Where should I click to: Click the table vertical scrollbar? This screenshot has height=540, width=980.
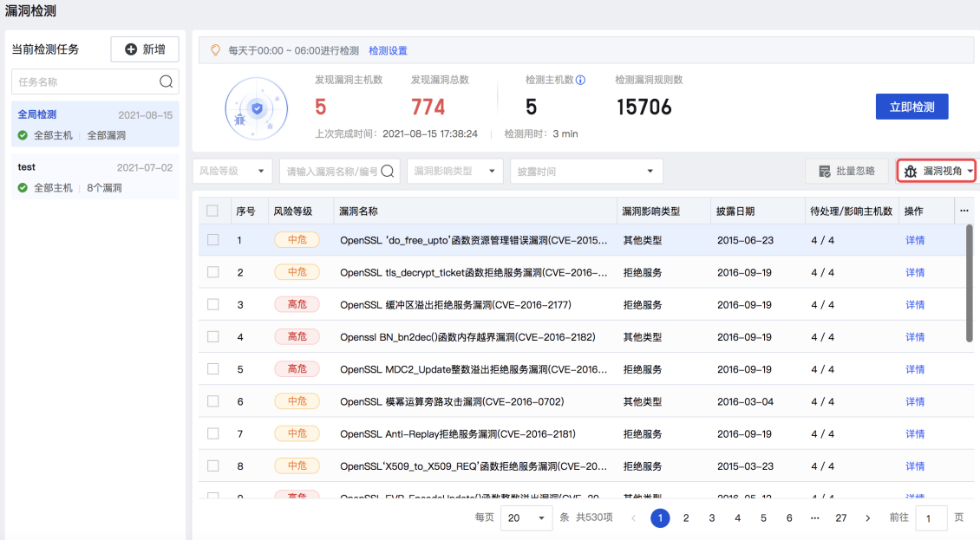click(969, 282)
